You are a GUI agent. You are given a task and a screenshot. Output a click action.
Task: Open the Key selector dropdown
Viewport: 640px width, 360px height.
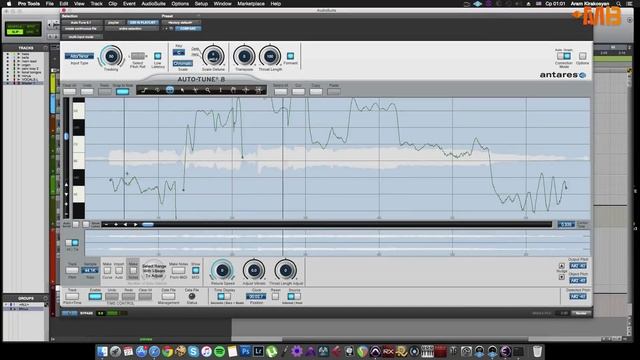click(x=179, y=52)
